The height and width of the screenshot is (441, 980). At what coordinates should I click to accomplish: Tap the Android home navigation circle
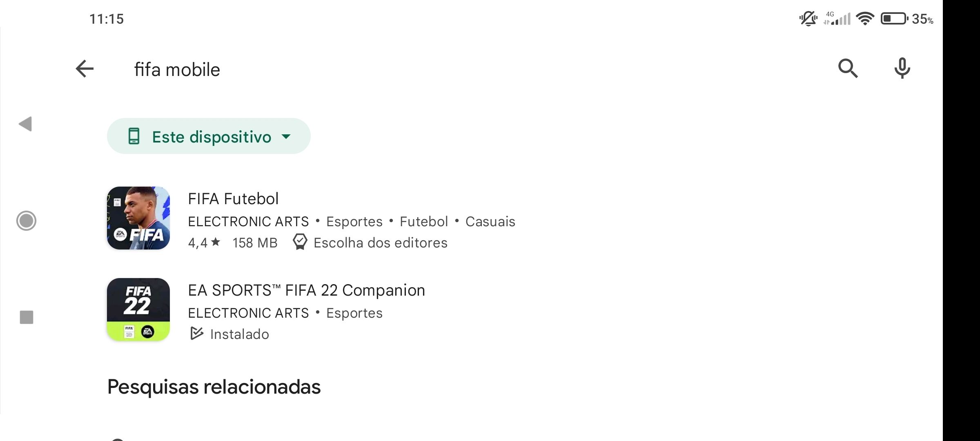click(x=26, y=221)
